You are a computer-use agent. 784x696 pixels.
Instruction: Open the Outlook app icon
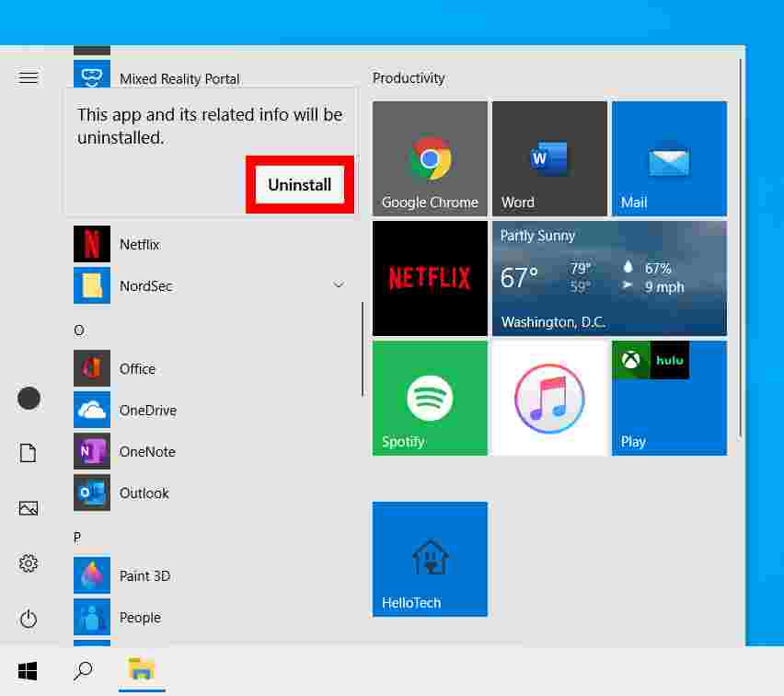pos(92,493)
